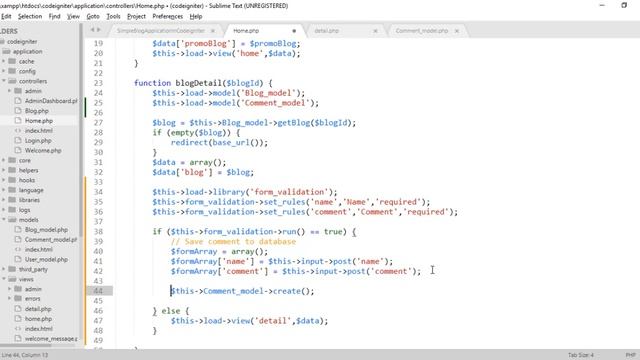640x360 pixels.
Task: Open Comment_model.php in the sidebar
Action: click(51, 240)
